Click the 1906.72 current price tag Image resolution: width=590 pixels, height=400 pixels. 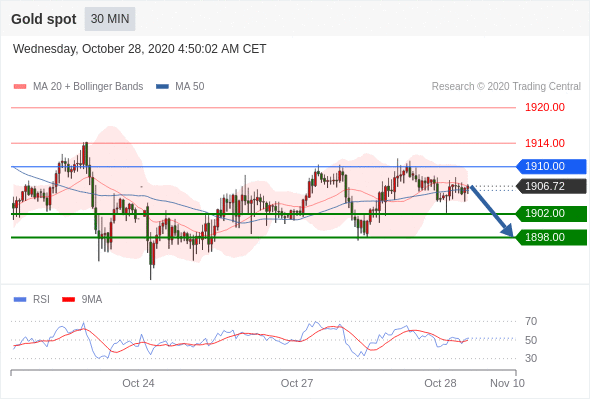551,186
